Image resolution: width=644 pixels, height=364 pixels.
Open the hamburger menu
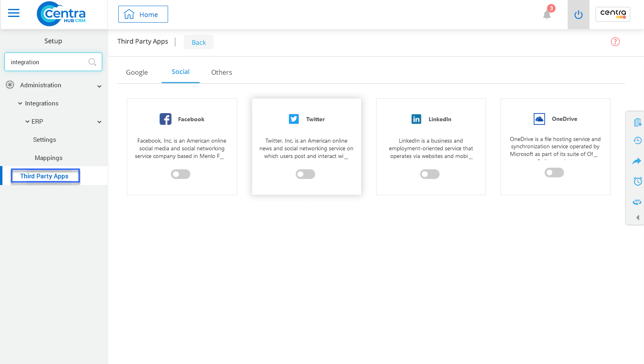[14, 13]
